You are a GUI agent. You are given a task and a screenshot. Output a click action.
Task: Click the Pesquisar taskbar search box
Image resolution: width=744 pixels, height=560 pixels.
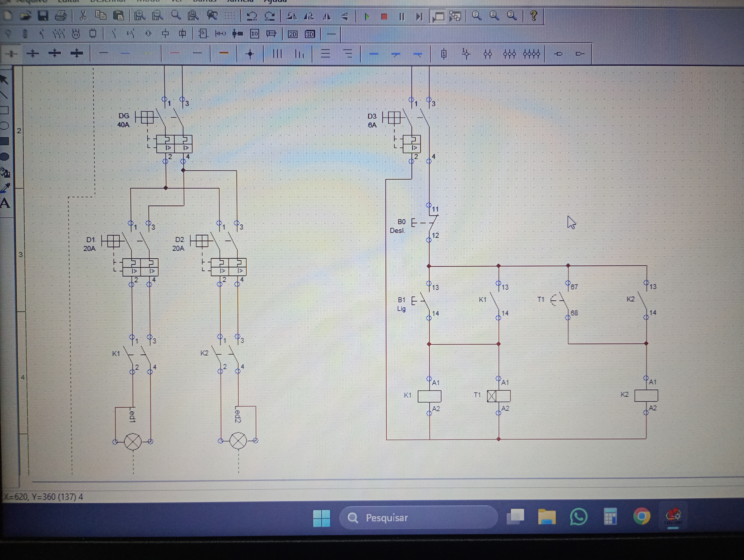pos(418,517)
